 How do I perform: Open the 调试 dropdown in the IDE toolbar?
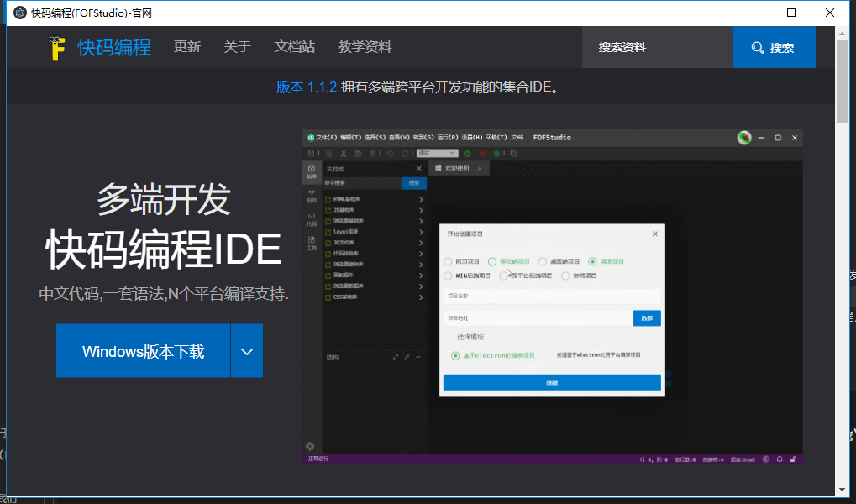pyautogui.click(x=438, y=154)
